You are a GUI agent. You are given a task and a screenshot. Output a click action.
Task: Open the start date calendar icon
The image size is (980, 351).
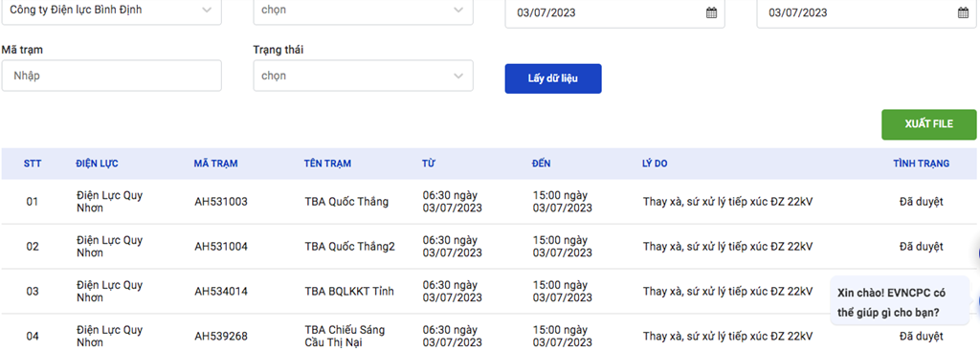(711, 12)
